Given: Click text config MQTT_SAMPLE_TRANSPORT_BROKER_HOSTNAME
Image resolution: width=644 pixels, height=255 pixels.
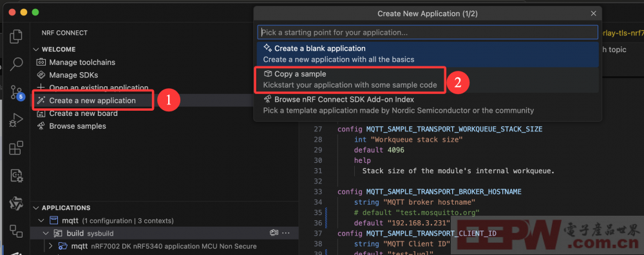Looking at the screenshot, I should [429, 192].
